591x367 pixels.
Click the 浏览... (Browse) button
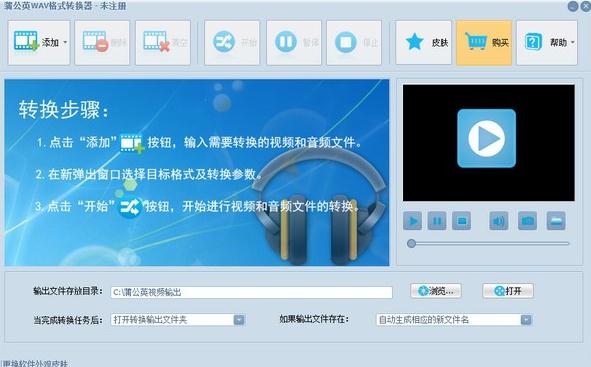point(436,291)
